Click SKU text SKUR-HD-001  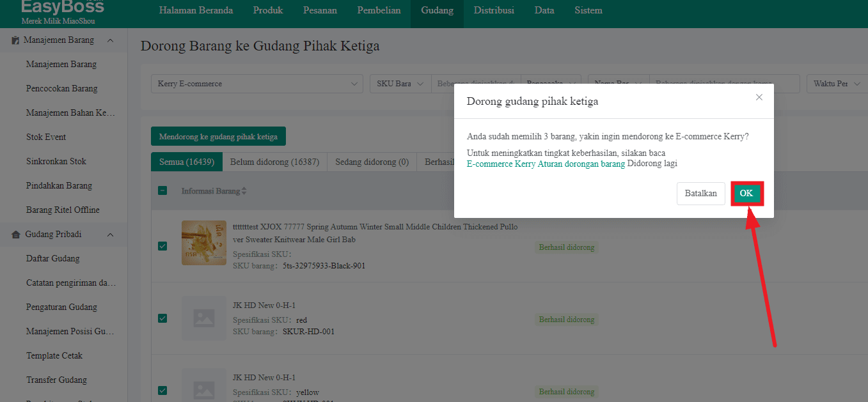click(308, 332)
